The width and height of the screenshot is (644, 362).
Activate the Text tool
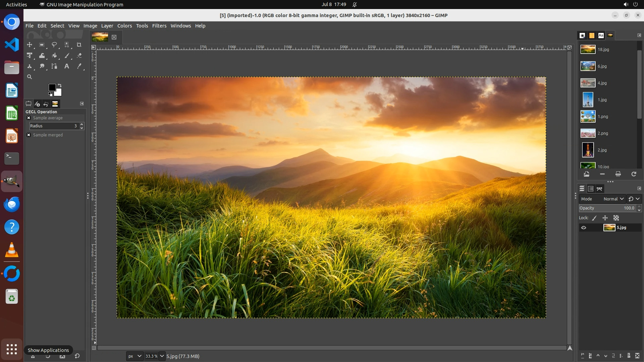67,66
